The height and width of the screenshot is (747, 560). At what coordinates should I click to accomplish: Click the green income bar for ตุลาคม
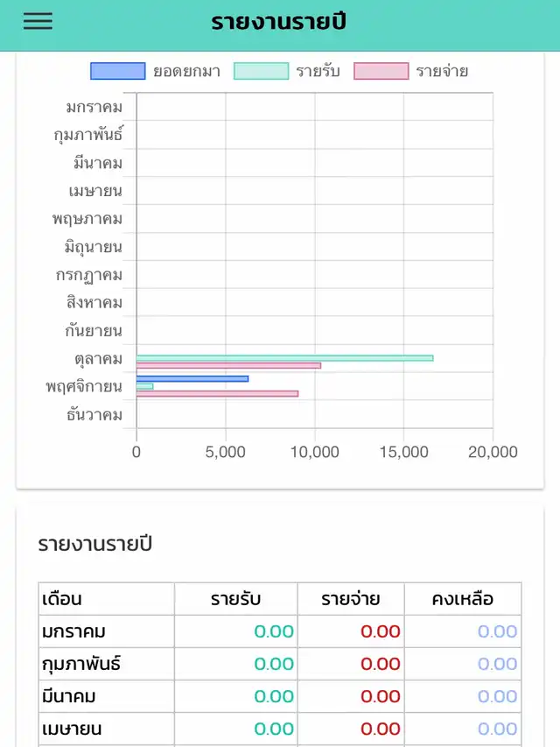[x=284, y=357]
